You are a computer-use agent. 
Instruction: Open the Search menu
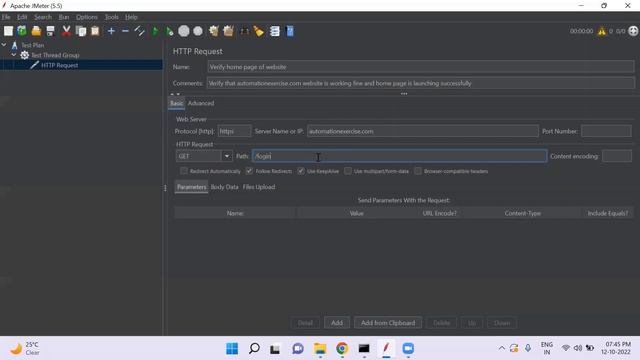click(x=43, y=17)
